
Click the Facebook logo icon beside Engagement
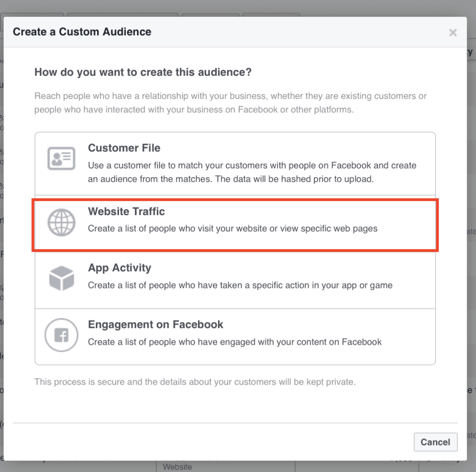(61, 334)
